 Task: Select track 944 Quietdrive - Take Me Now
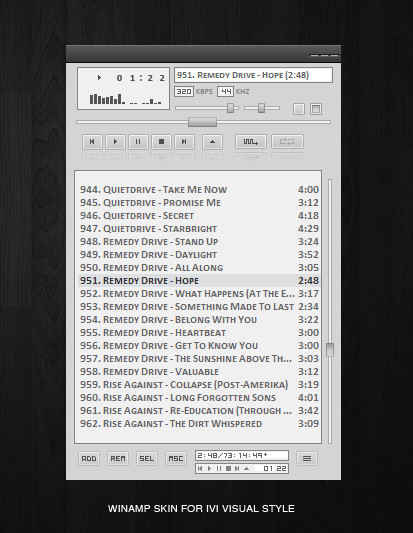(x=200, y=190)
